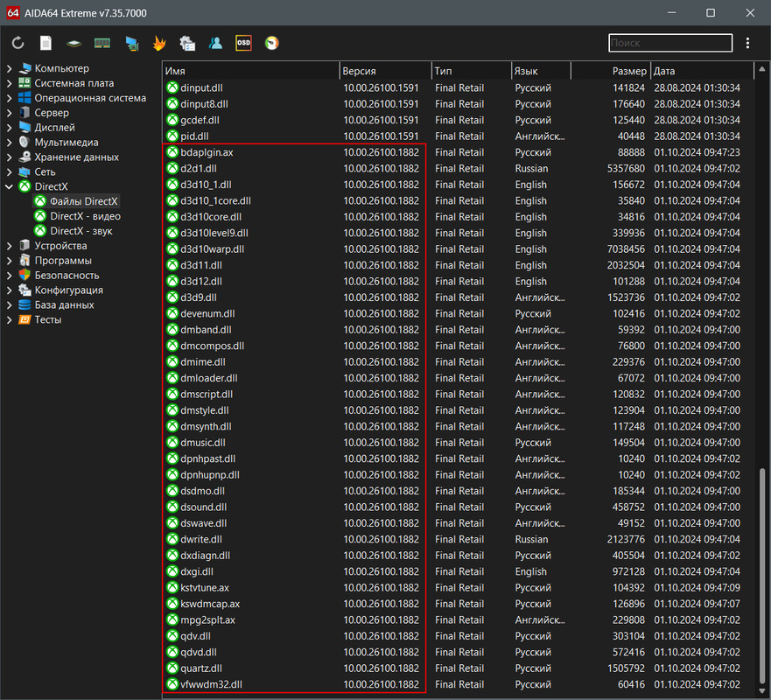Image resolution: width=771 pixels, height=700 pixels.
Task: Click the icon beside d3d12.dll
Action: (172, 281)
